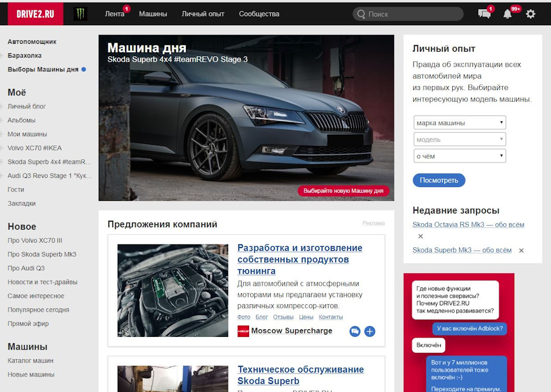Click the Реклама label

(x=374, y=223)
